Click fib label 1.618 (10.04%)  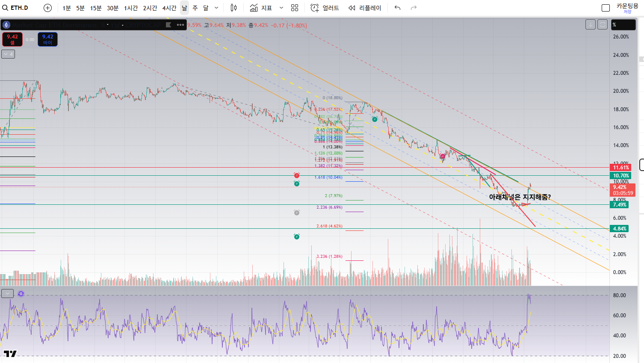tap(328, 177)
